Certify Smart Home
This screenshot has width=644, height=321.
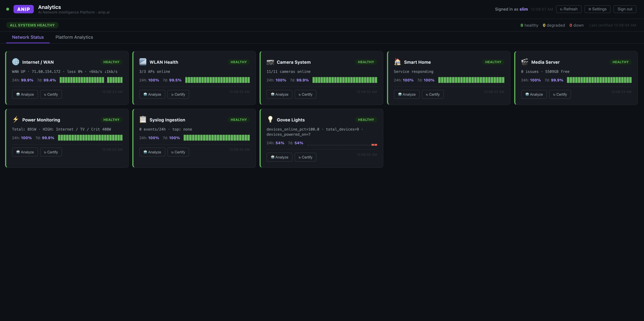[433, 95]
